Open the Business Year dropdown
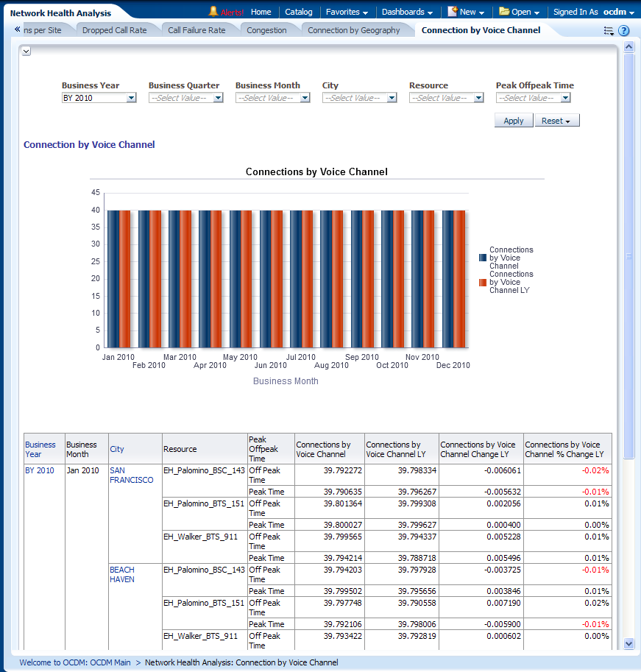Screen dimensions: 641x672 tap(131, 98)
